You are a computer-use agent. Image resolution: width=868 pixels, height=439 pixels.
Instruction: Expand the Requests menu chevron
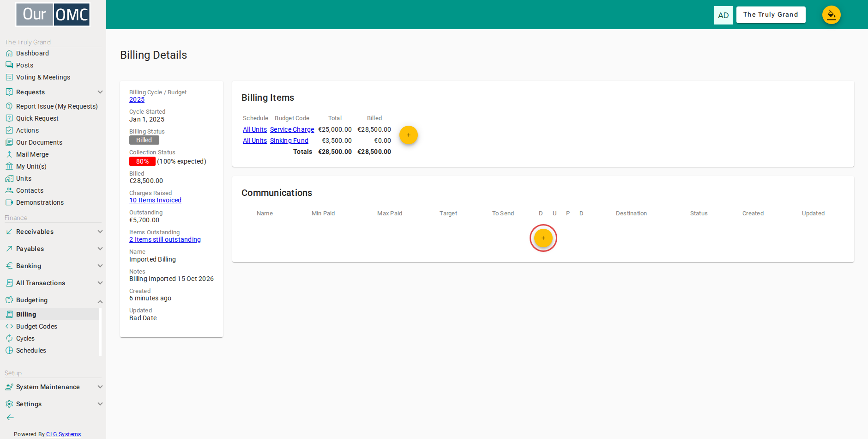100,92
